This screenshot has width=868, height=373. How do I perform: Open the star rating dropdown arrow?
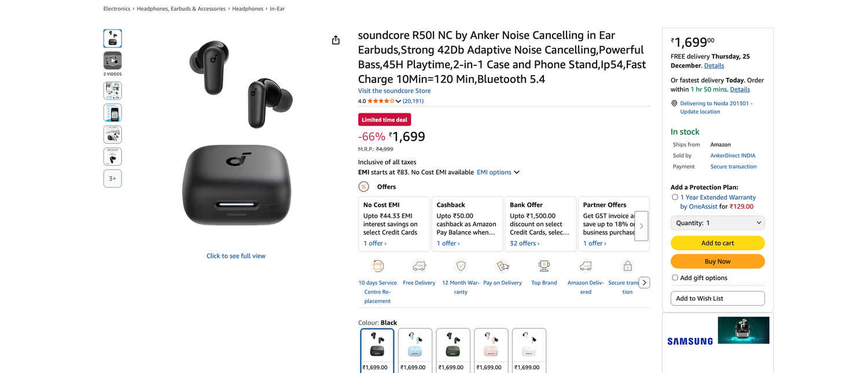click(x=398, y=101)
